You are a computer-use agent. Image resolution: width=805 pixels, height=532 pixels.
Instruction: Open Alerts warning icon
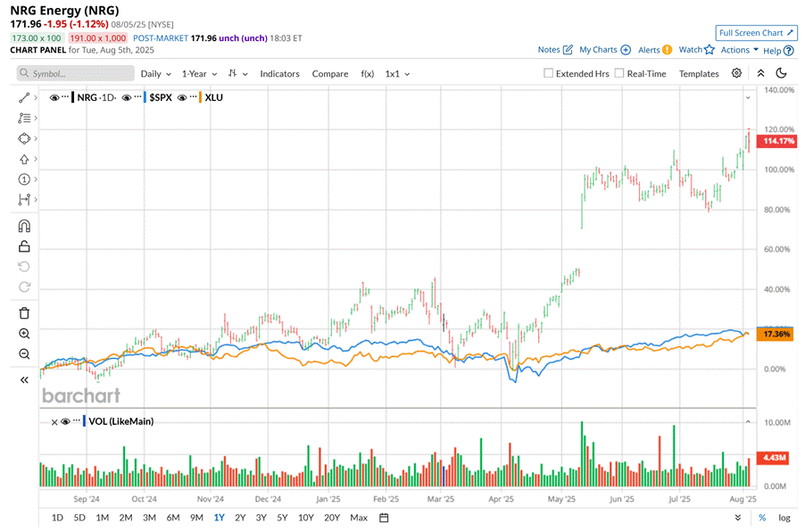pos(667,50)
